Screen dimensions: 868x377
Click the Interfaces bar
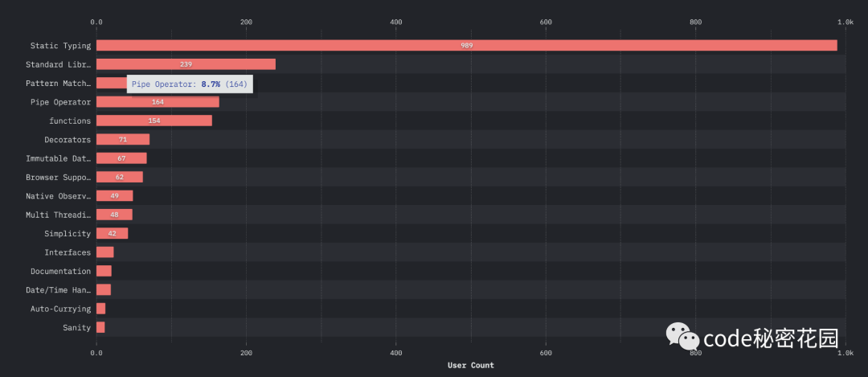coord(104,252)
